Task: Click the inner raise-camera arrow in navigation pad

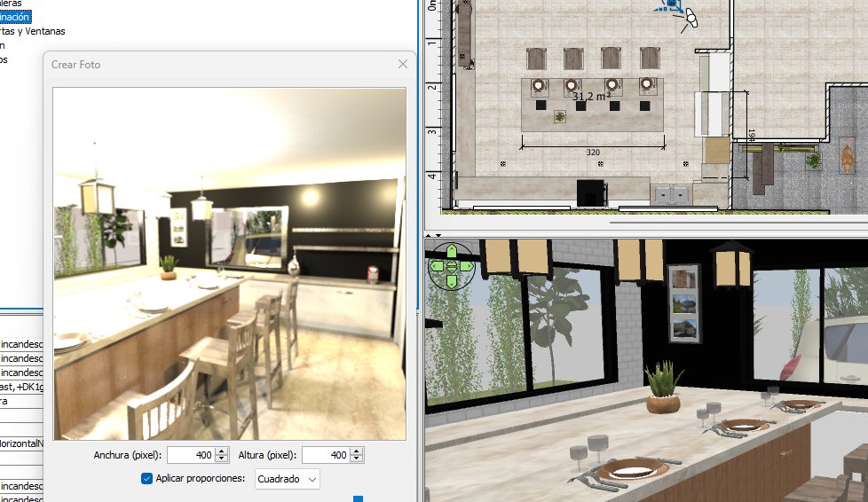Action: click(451, 263)
